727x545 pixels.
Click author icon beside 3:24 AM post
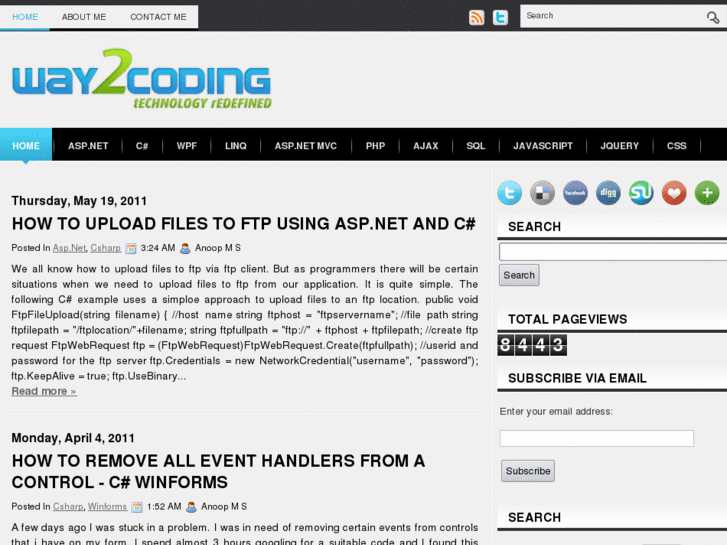[x=185, y=249]
